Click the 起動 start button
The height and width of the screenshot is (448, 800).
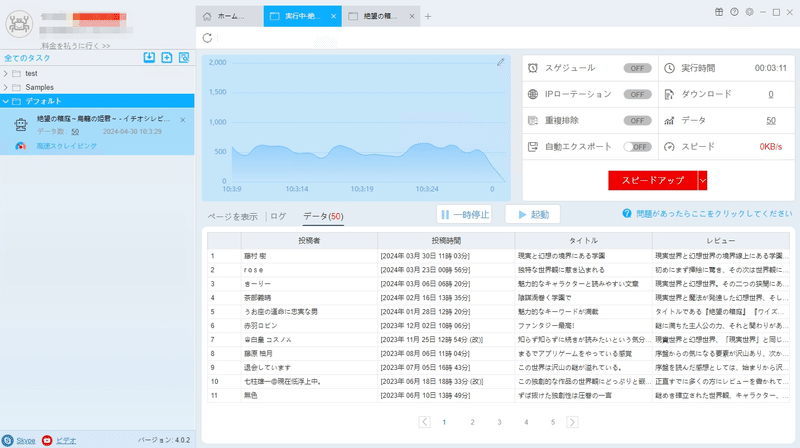click(533, 214)
